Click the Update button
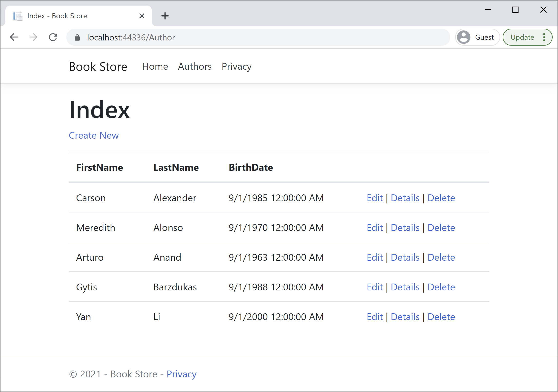 click(522, 37)
